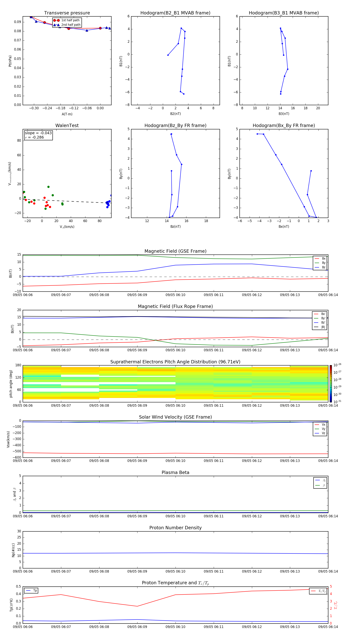Click the topmost green point in WalenTest

click(49, 187)
